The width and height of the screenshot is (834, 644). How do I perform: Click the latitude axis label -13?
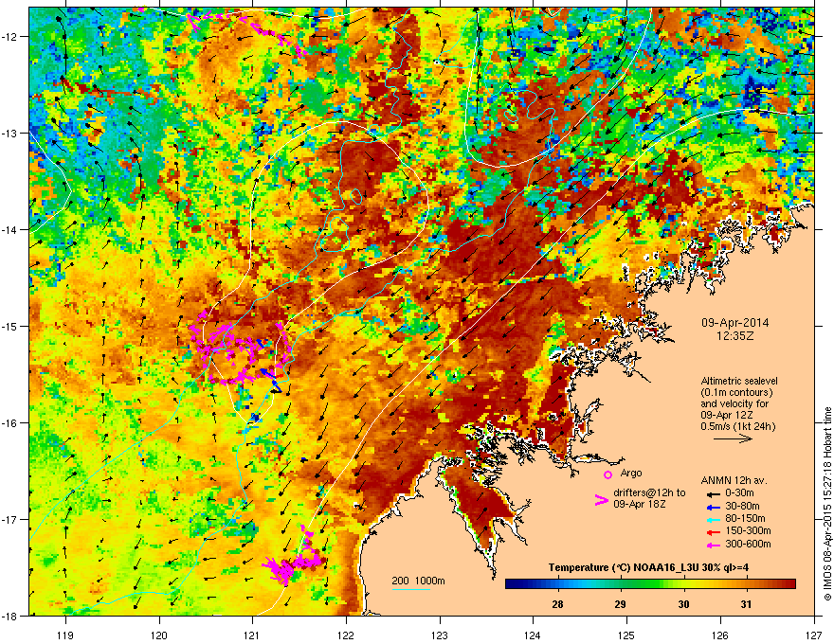click(10, 134)
